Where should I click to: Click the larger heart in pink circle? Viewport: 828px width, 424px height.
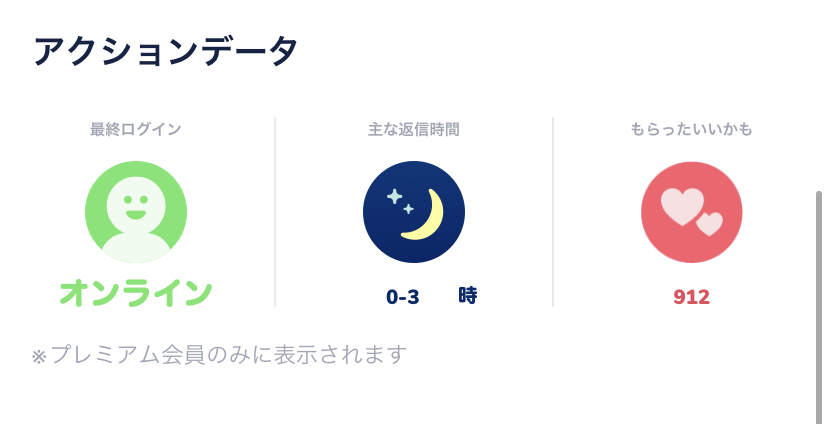[x=682, y=206]
